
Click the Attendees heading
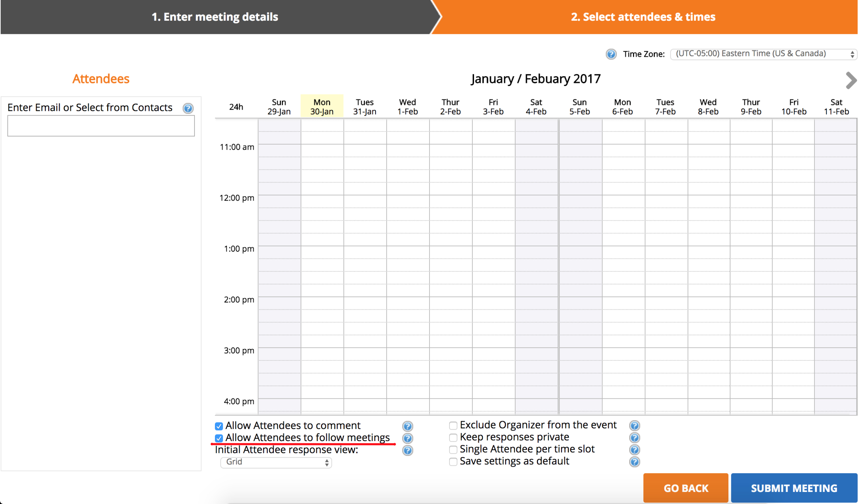click(101, 79)
